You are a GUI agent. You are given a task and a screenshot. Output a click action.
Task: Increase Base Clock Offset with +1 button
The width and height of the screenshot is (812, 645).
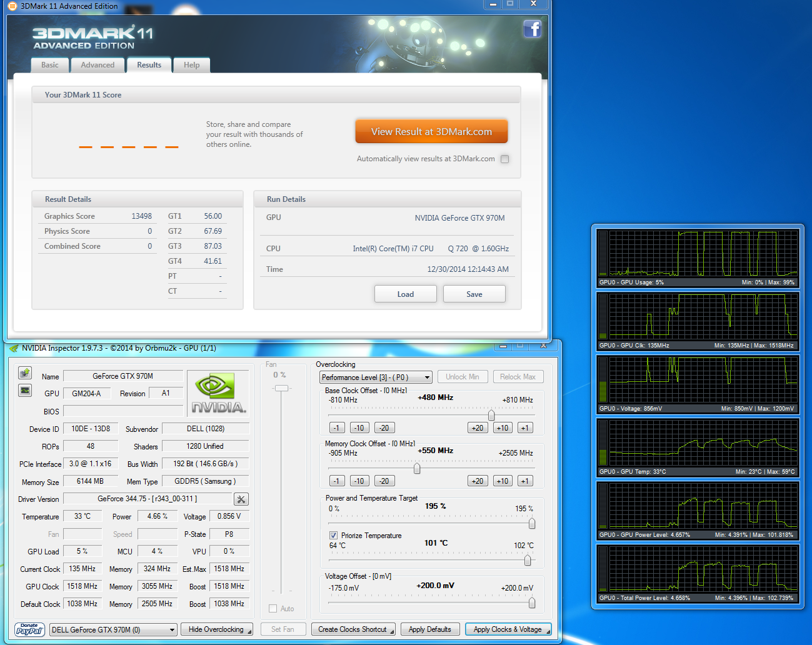525,428
